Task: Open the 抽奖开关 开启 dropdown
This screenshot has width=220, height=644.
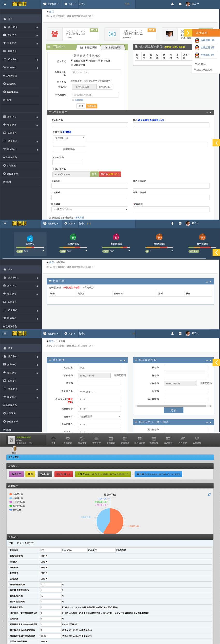Action: tap(44, 573)
